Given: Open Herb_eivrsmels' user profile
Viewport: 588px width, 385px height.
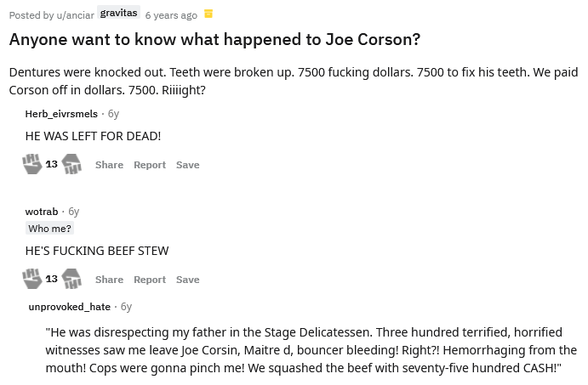Looking at the screenshot, I should (61, 114).
